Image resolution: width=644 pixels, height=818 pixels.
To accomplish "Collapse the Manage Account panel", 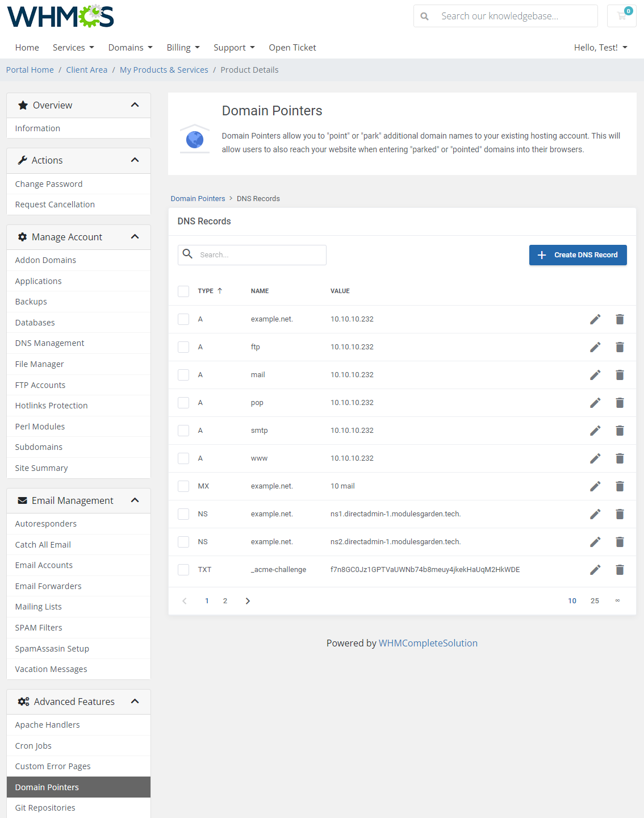I will coord(135,237).
